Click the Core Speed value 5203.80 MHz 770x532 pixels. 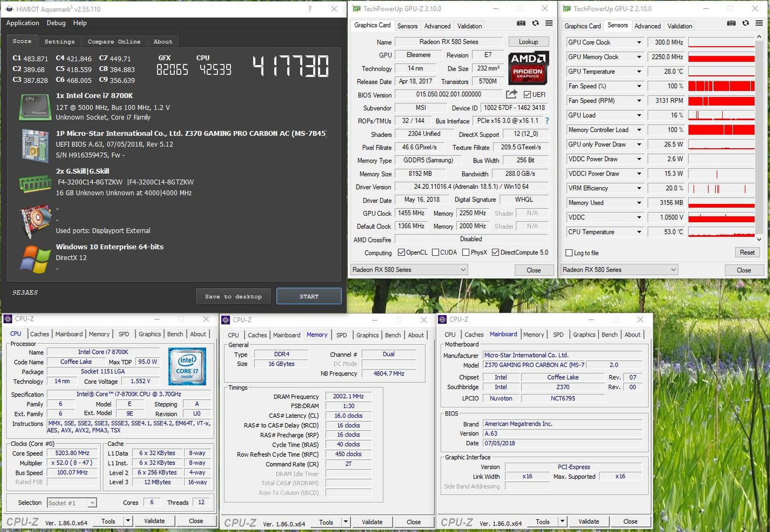[x=72, y=453]
